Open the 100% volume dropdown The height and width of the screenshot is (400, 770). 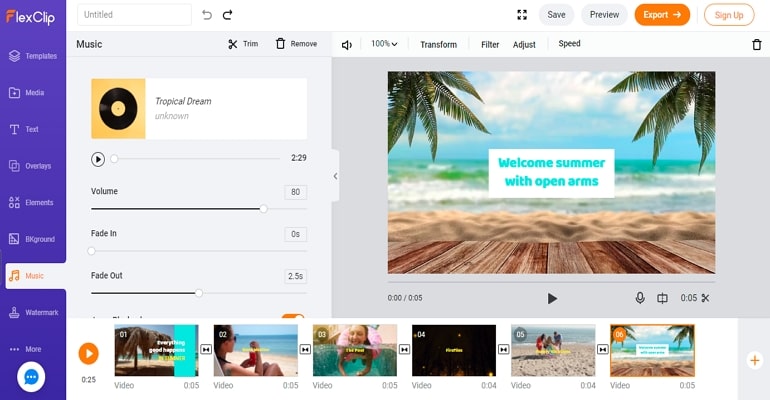tap(384, 44)
